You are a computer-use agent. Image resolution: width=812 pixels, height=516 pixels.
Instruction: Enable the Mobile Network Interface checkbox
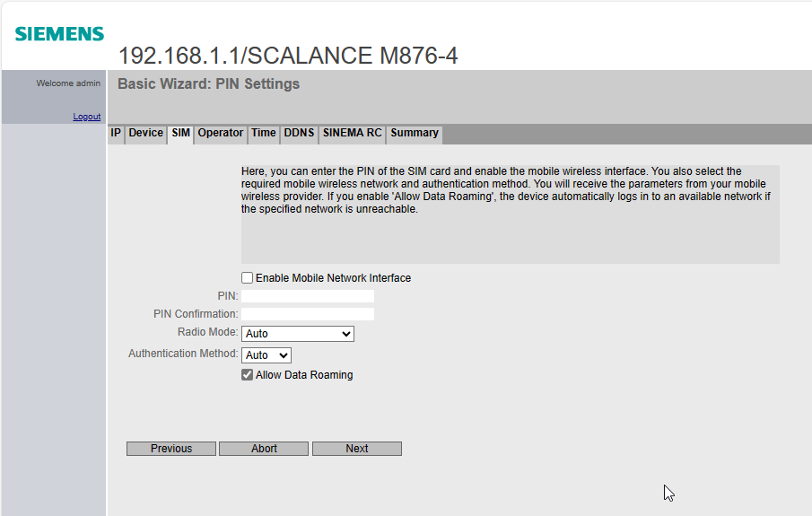tap(248, 278)
